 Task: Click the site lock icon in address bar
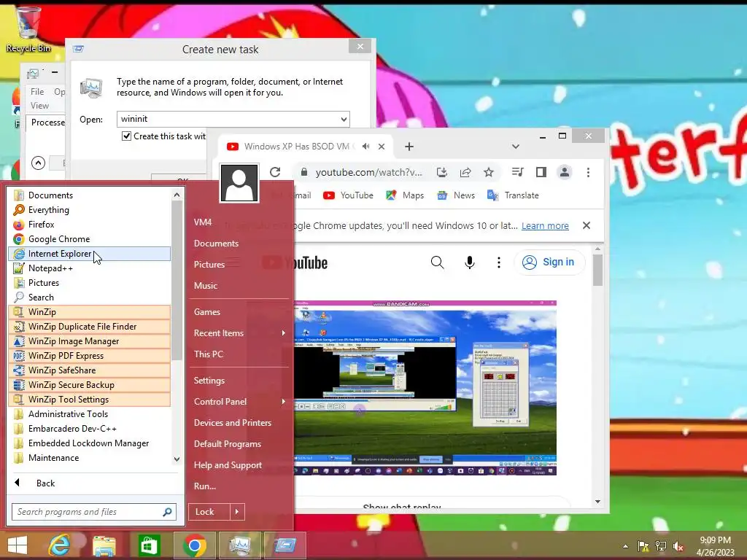point(304,172)
